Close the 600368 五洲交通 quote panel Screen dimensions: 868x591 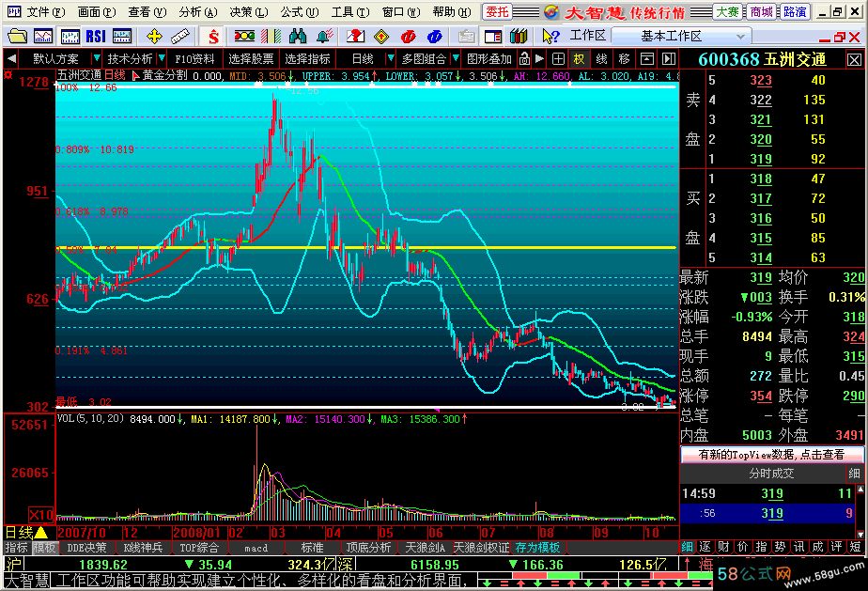854,60
